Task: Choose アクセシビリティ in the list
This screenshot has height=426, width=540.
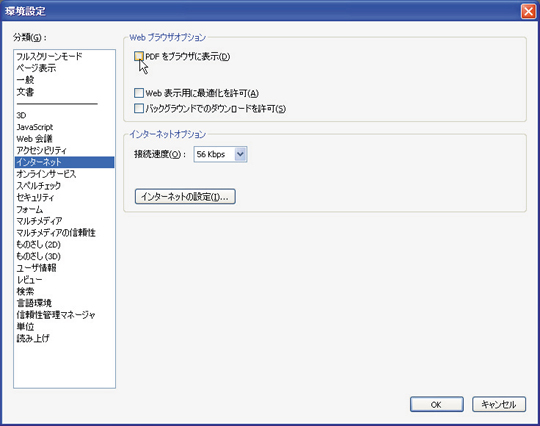Action: point(41,150)
